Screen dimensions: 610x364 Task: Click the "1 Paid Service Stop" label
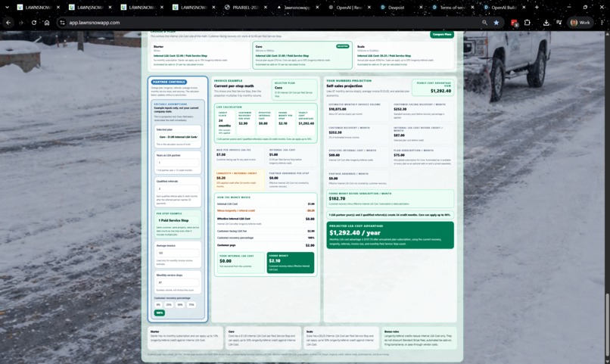pyautogui.click(x=173, y=220)
